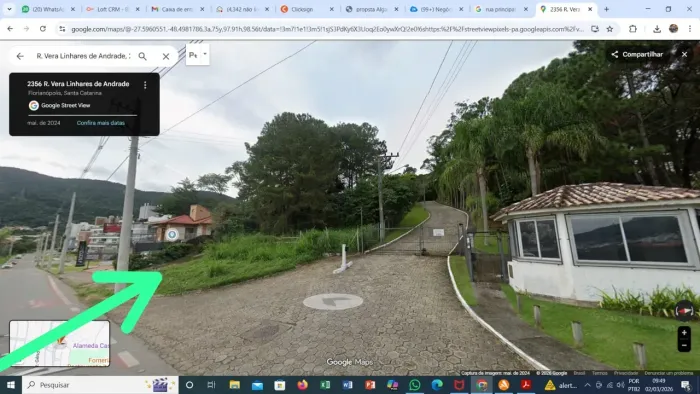The height and width of the screenshot is (394, 700).
Task: Open Word from taskbar
Action: coord(347,385)
